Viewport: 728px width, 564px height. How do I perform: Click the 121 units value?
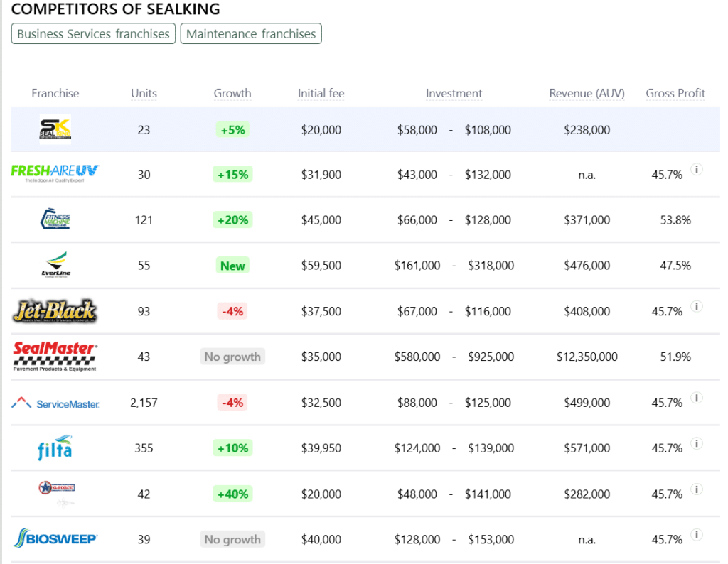tap(144, 220)
